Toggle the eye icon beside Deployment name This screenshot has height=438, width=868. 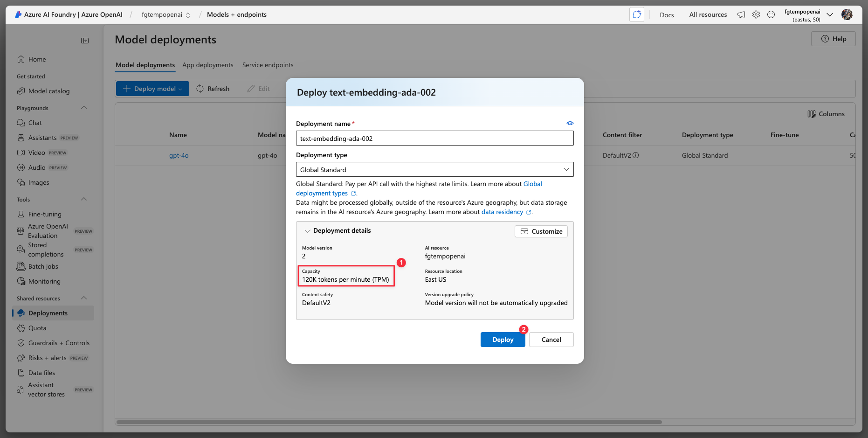point(570,123)
